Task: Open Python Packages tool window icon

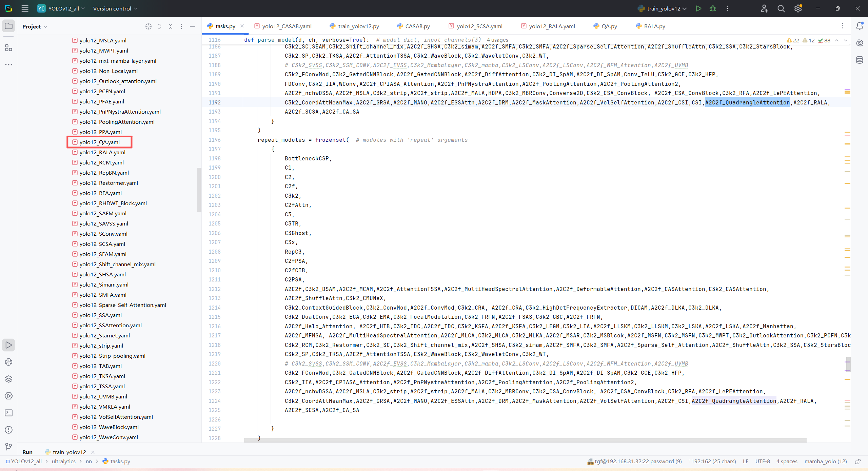Action: pos(8,379)
